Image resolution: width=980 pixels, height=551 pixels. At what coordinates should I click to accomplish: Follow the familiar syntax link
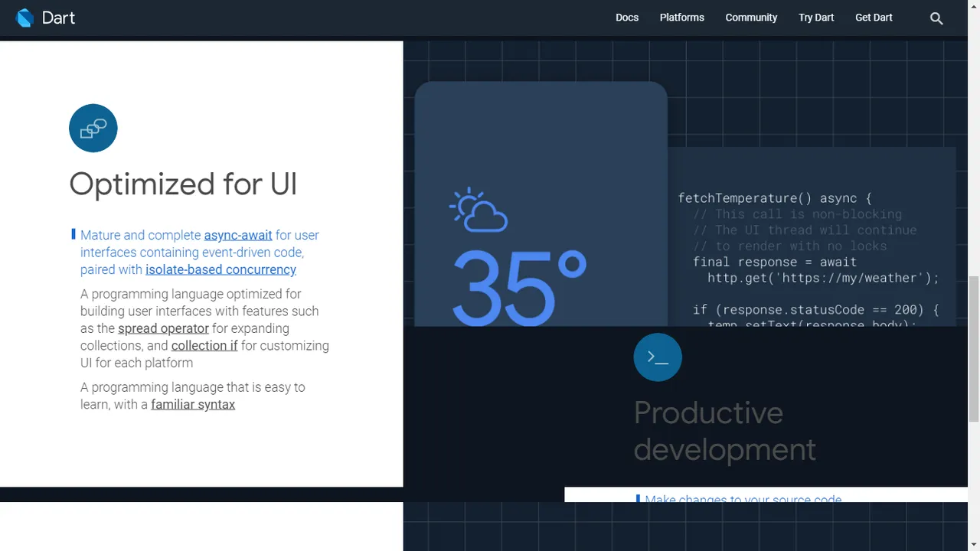click(x=193, y=404)
